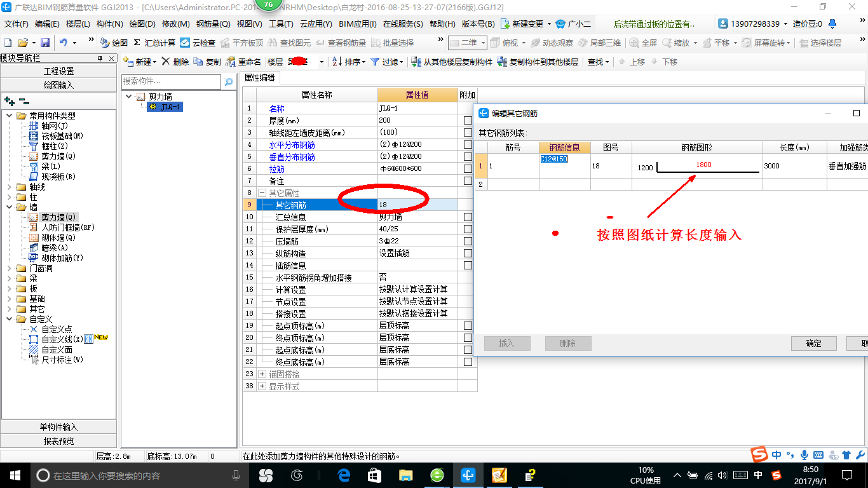This screenshot has height=488, width=868.
Task: Click expand-all plus icon in navigator
Action: point(9,101)
